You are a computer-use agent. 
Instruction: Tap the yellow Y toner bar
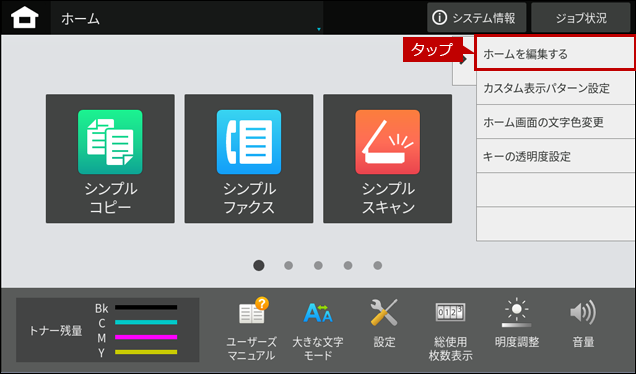(x=146, y=352)
